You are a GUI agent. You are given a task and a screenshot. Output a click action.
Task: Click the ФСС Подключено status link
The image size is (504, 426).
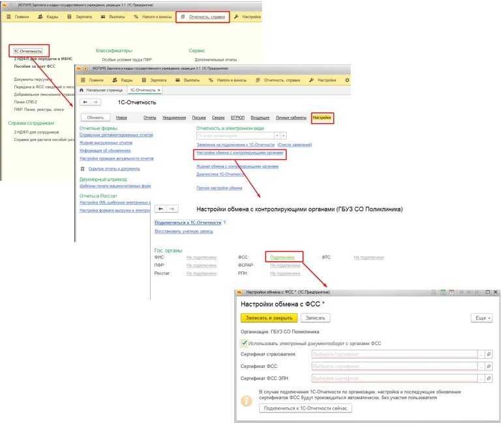click(x=282, y=257)
